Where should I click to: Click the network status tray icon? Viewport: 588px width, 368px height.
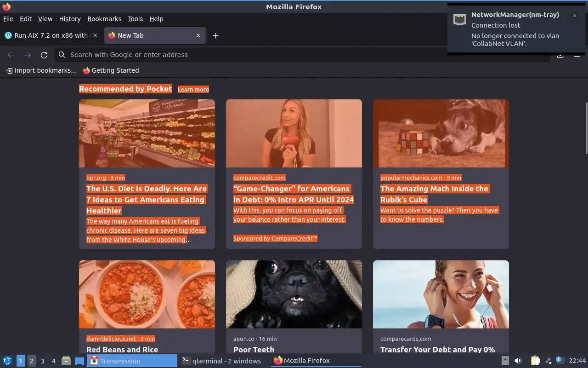point(548,361)
